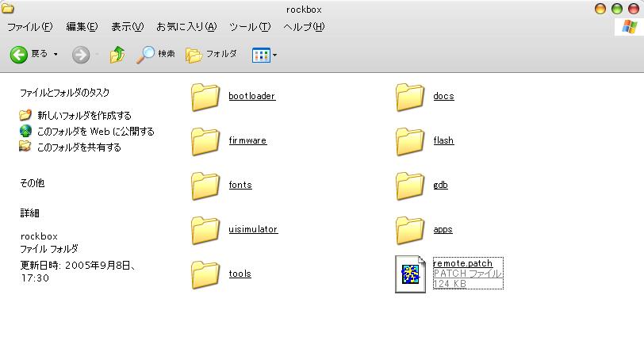Image resolution: width=644 pixels, height=337 pixels.
Task: Open the 編集(E) menu
Action: click(82, 27)
